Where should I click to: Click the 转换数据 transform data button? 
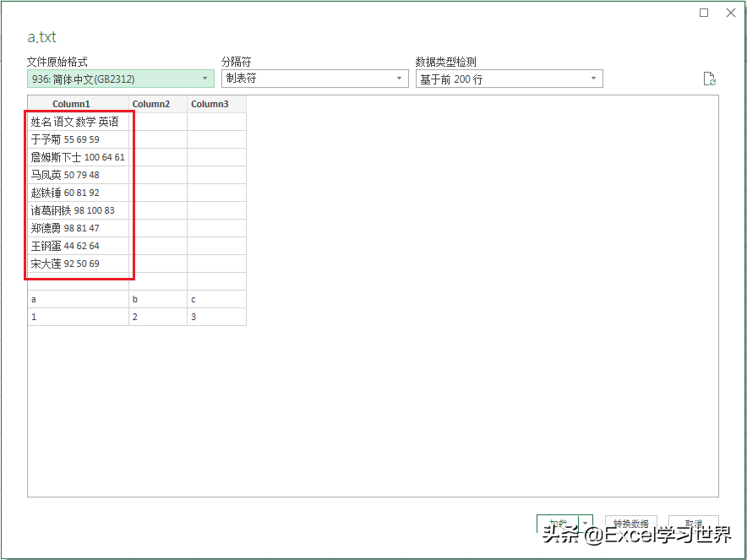point(630,524)
